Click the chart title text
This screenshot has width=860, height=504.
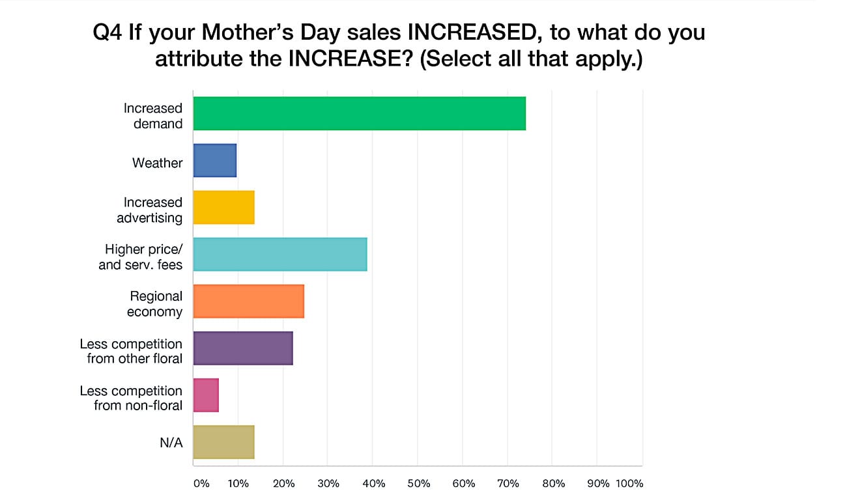(x=399, y=46)
